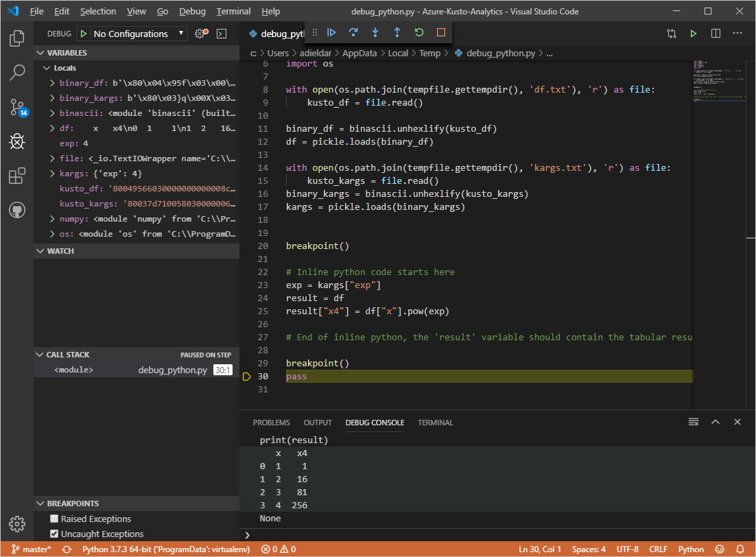Click the Step Into icon
Image resolution: width=756 pixels, height=557 pixels.
(x=375, y=32)
